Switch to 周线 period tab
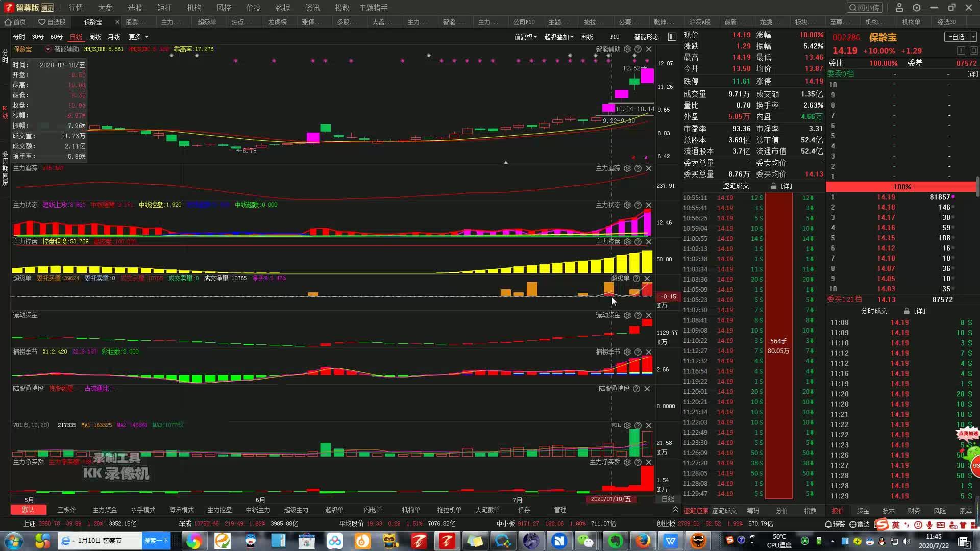This screenshot has height=551, width=980. pos(95,37)
